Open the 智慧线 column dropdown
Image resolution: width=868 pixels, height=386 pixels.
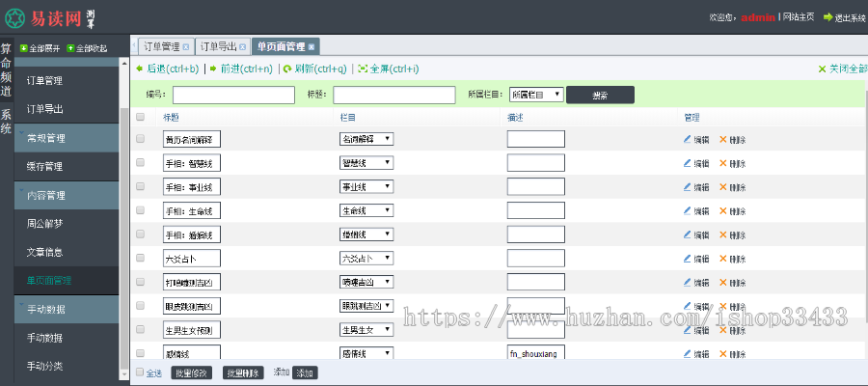366,163
